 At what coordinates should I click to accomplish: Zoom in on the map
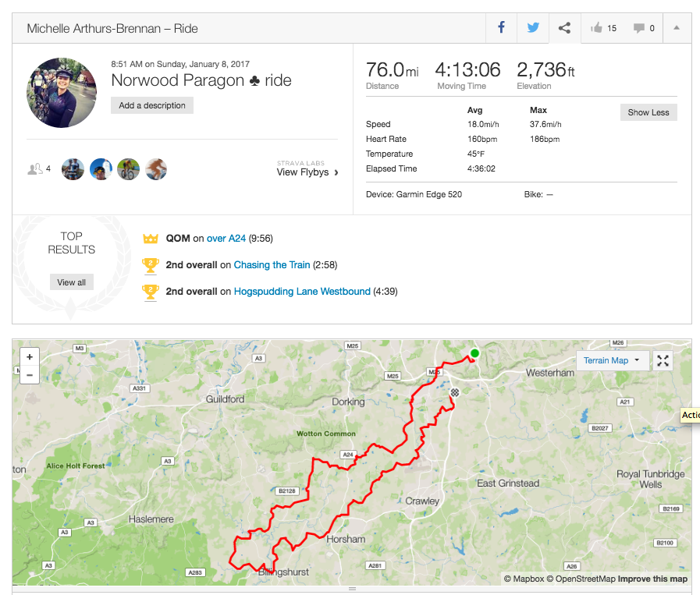click(30, 356)
